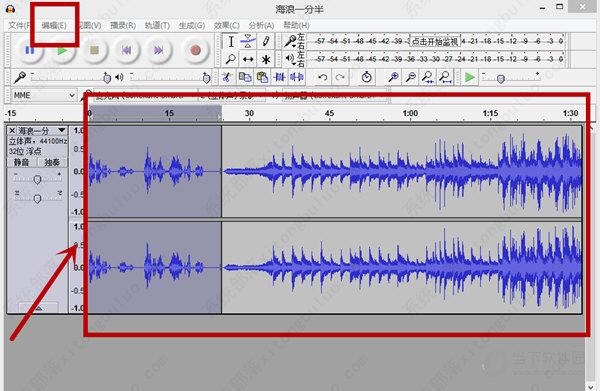The image size is (600, 391).
Task: Select the Time Shift tool
Action: point(248,59)
